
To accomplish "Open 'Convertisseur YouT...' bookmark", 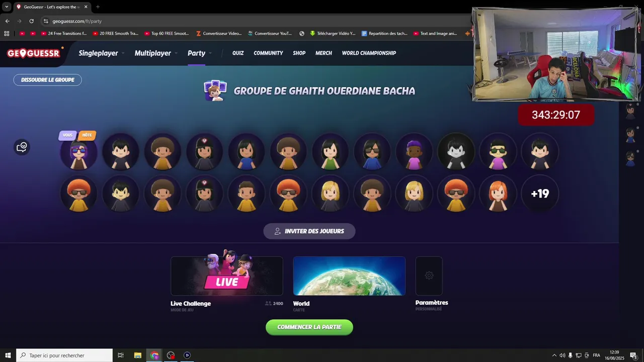I will point(270,34).
